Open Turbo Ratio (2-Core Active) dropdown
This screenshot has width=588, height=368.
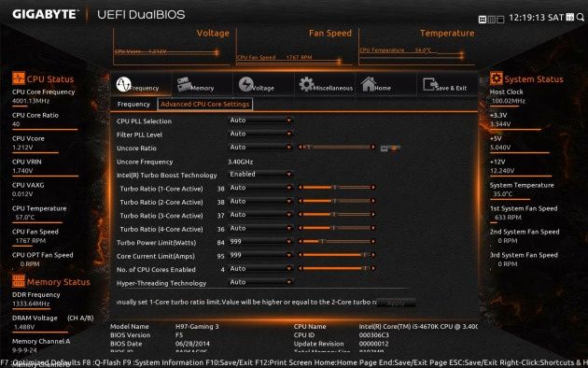259,201
